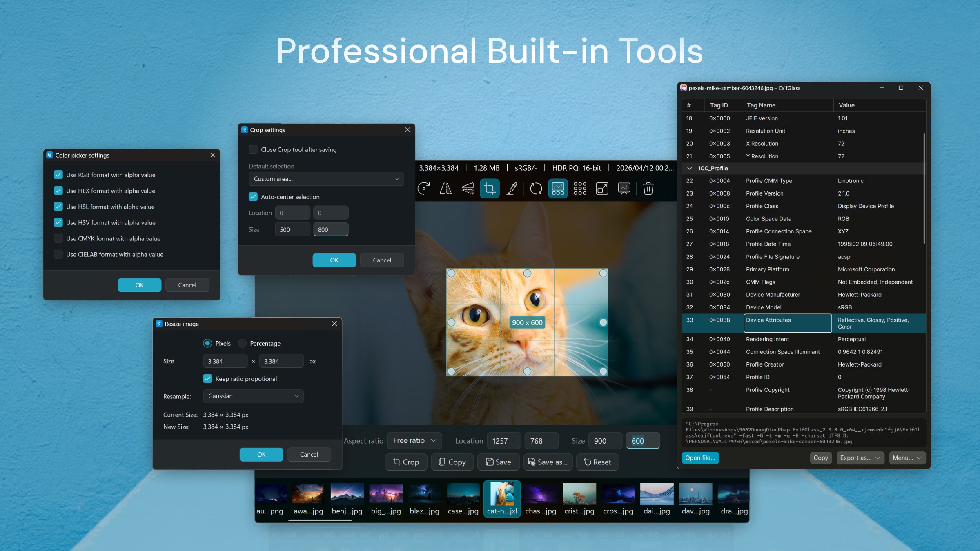Click the grid thumbnails view icon

click(x=580, y=189)
